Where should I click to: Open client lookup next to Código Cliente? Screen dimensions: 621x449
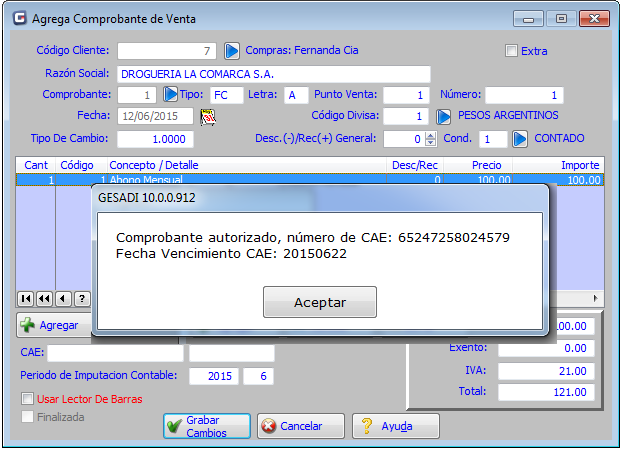[x=232, y=50]
